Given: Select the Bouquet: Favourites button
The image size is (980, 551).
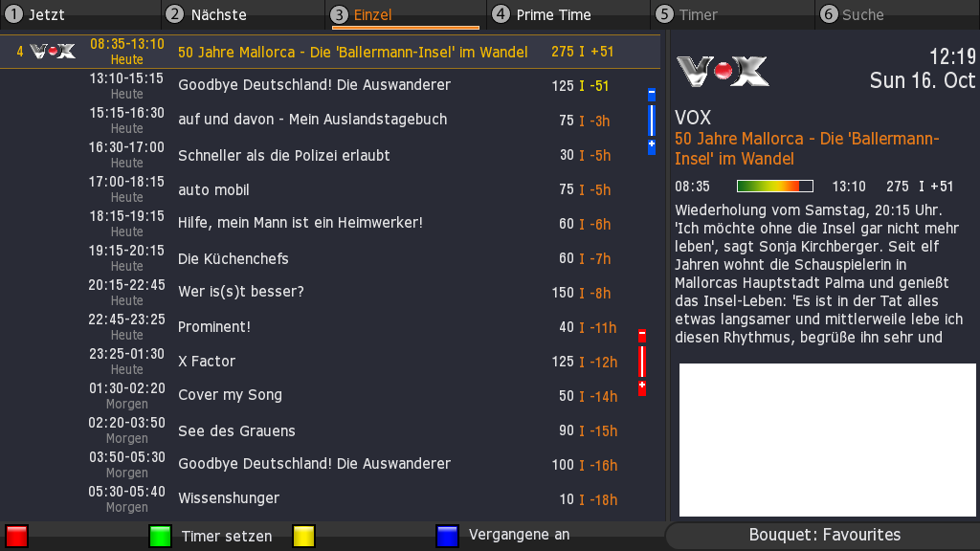Looking at the screenshot, I should [x=824, y=536].
